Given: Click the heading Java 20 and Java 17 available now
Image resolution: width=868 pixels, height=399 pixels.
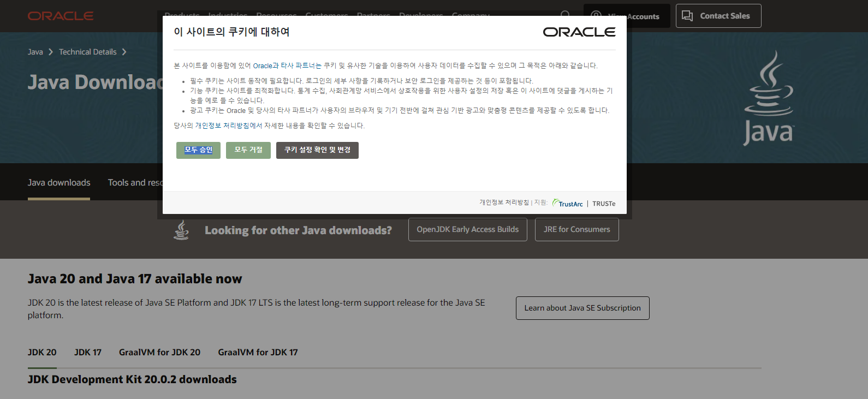Looking at the screenshot, I should coord(135,279).
